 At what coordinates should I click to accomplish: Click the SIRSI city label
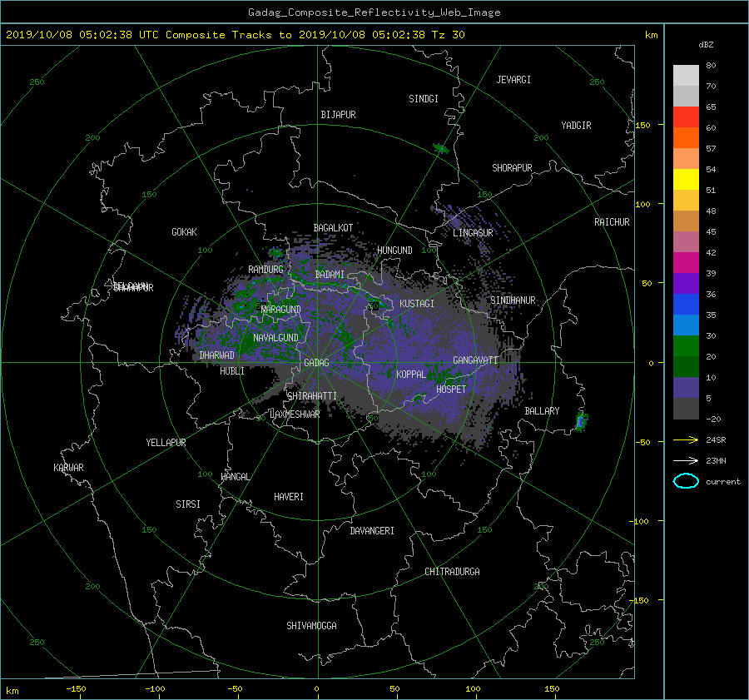(x=188, y=504)
